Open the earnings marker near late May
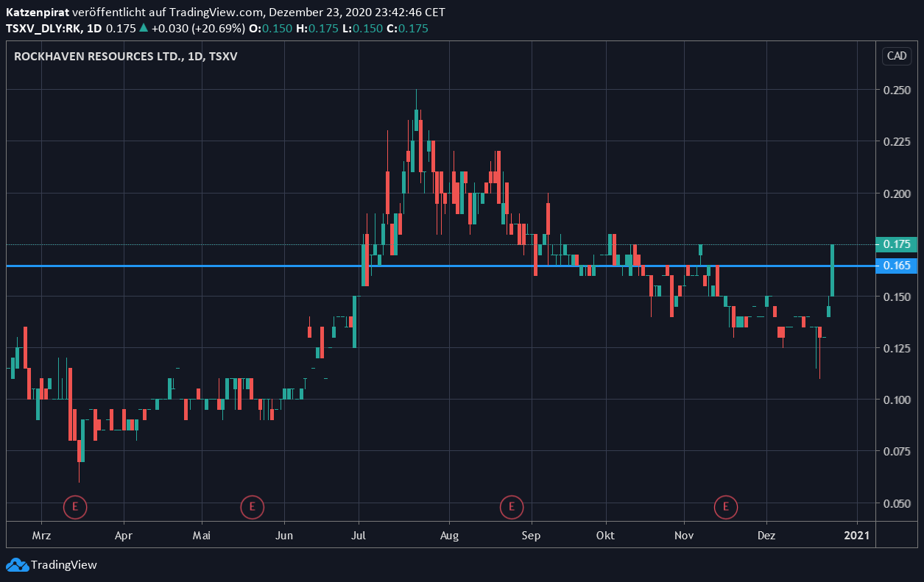This screenshot has height=582, width=924. point(252,506)
